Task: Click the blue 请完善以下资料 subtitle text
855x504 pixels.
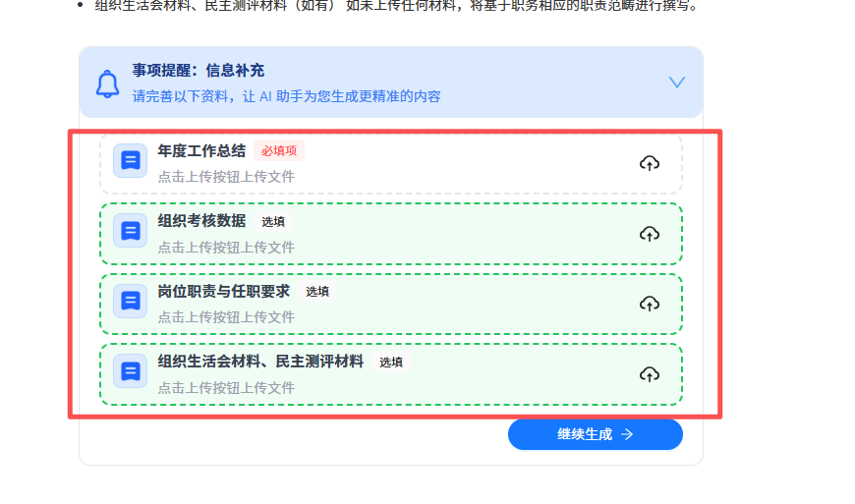Action: pos(286,96)
